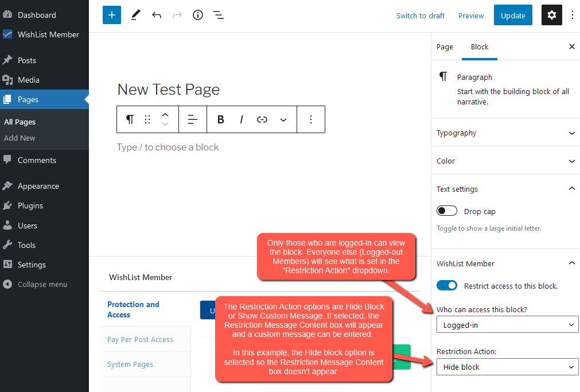The height and width of the screenshot is (392, 580).
Task: Open the text alignment icon in block toolbar
Action: pos(192,119)
